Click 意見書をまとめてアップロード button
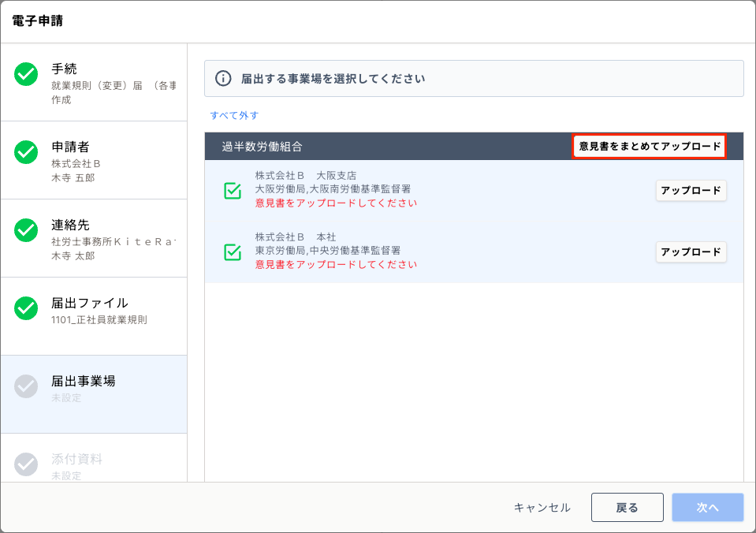 click(650, 146)
